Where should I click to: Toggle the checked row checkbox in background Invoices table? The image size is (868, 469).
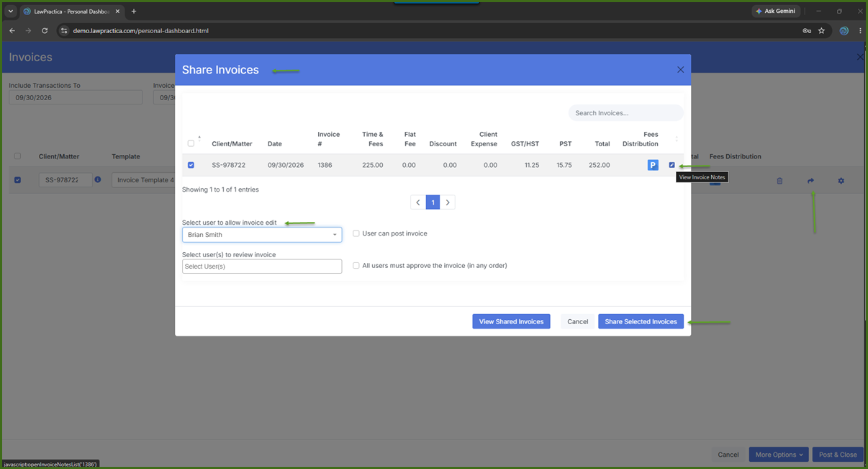pos(18,180)
